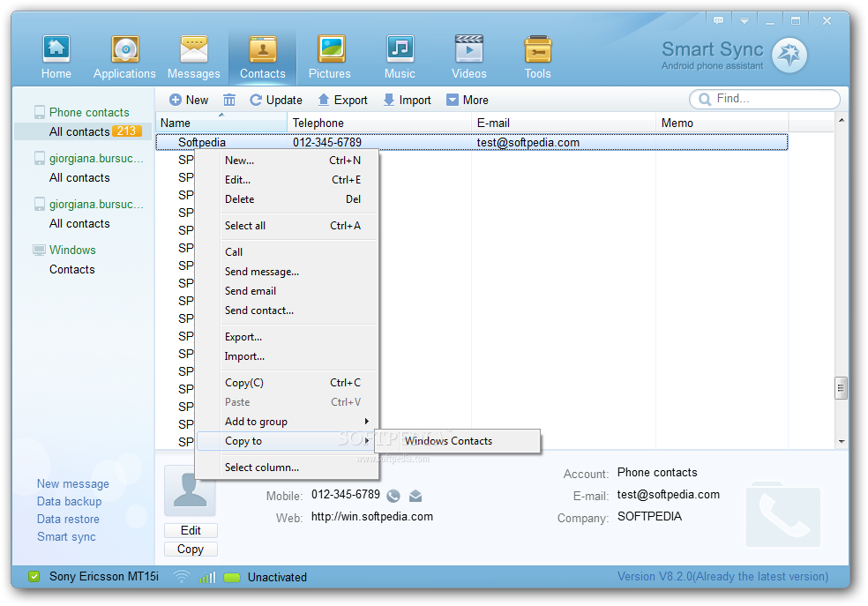Click Update in the toolbar
The image size is (868, 606).
(276, 101)
